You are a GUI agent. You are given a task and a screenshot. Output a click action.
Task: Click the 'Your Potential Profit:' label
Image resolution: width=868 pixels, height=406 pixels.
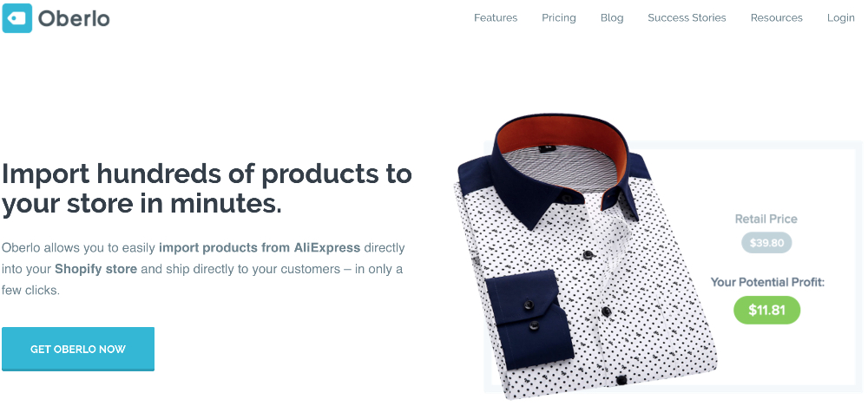[x=768, y=282]
